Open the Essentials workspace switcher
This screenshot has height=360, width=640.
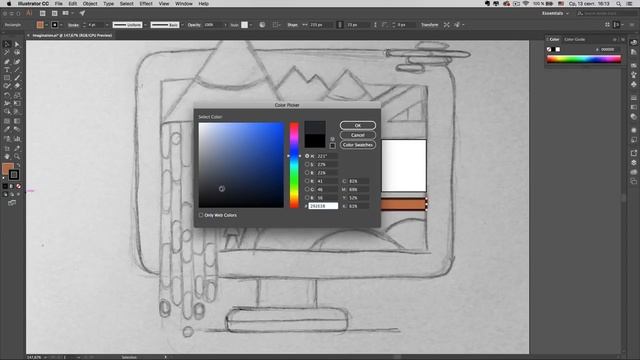(555, 13)
